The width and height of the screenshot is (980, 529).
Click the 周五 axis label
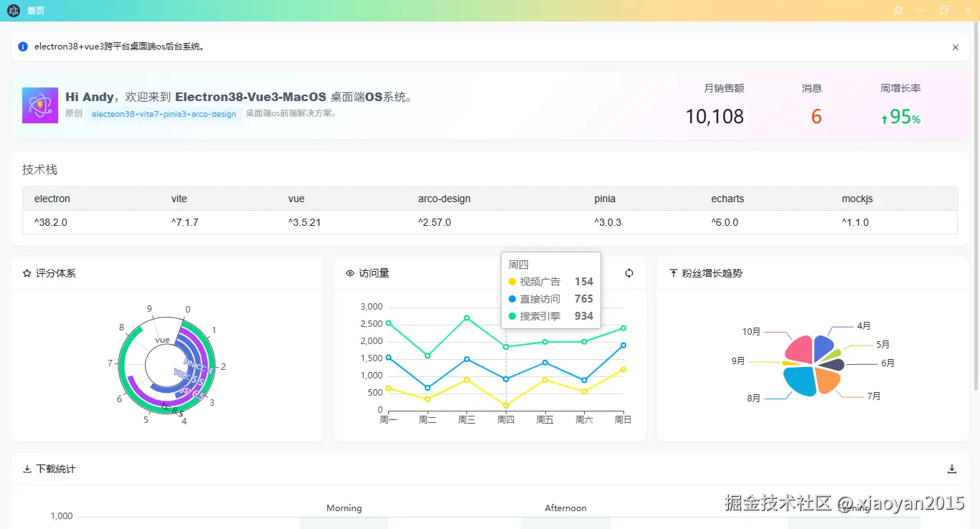point(545,420)
